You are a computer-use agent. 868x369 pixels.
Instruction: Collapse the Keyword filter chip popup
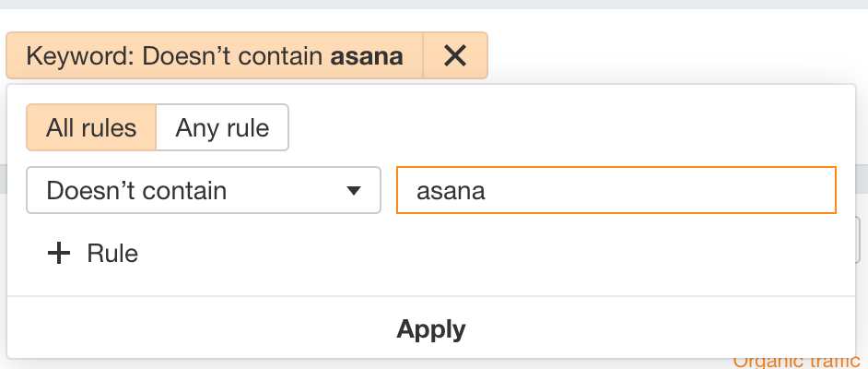214,56
